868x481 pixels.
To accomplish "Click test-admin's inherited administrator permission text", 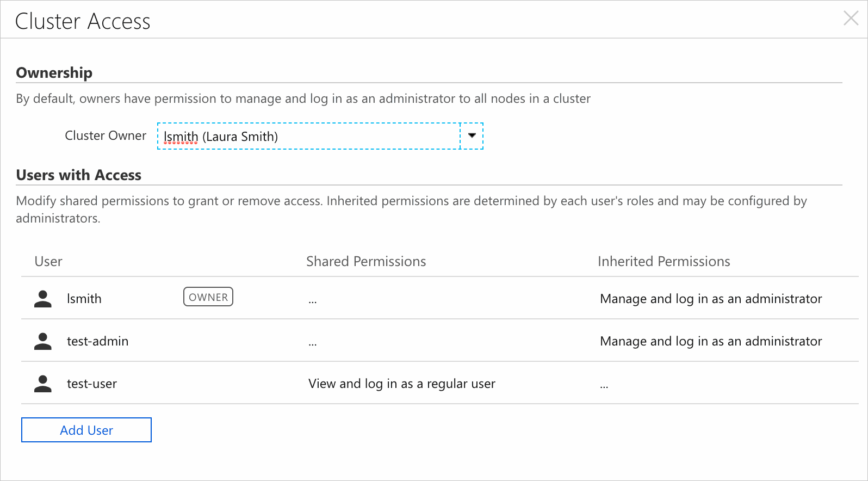I will point(711,341).
